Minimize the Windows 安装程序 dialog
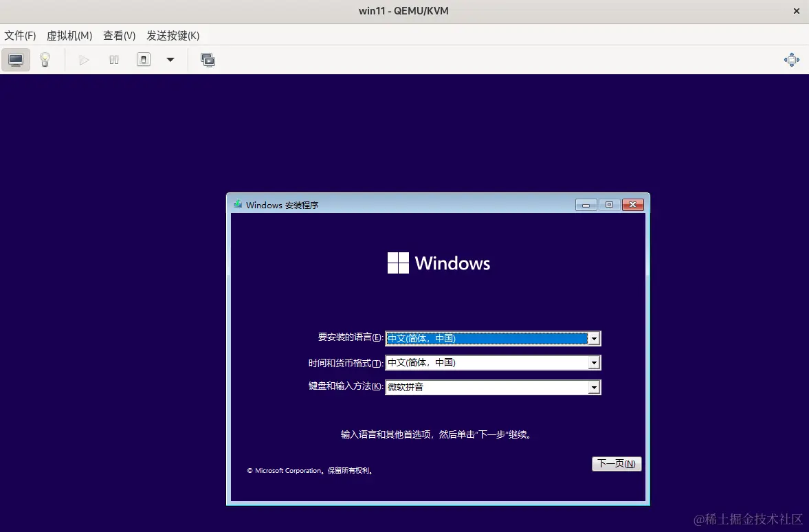The image size is (809, 532). (586, 205)
